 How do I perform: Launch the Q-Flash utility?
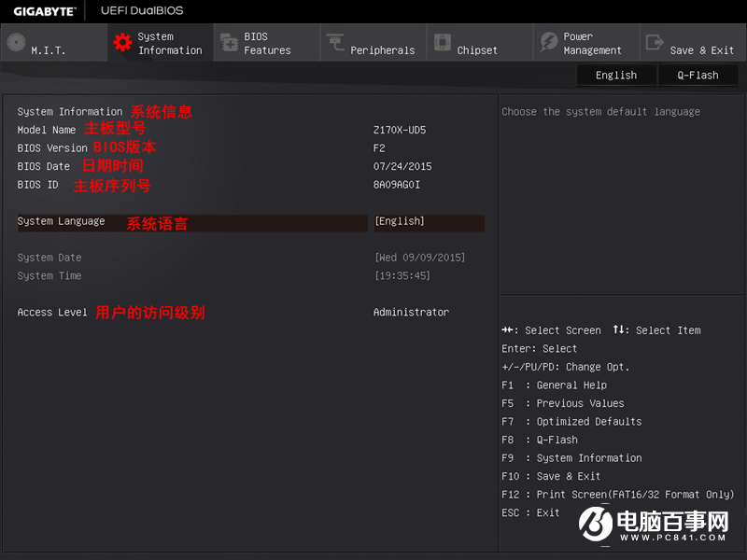[x=698, y=75]
